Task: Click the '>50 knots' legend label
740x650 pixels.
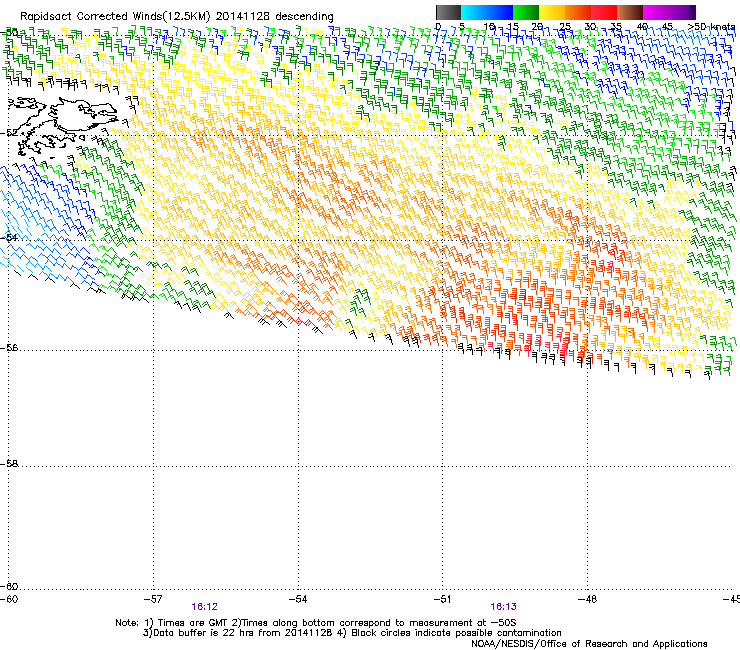Action: pos(711,26)
